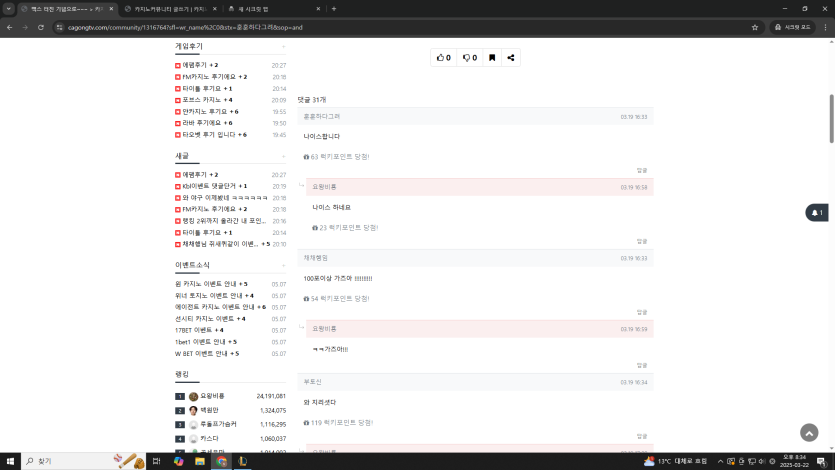Click rank 3 user 루돌프가슴커 in ranking
This screenshot has width=835, height=470.
(x=218, y=424)
